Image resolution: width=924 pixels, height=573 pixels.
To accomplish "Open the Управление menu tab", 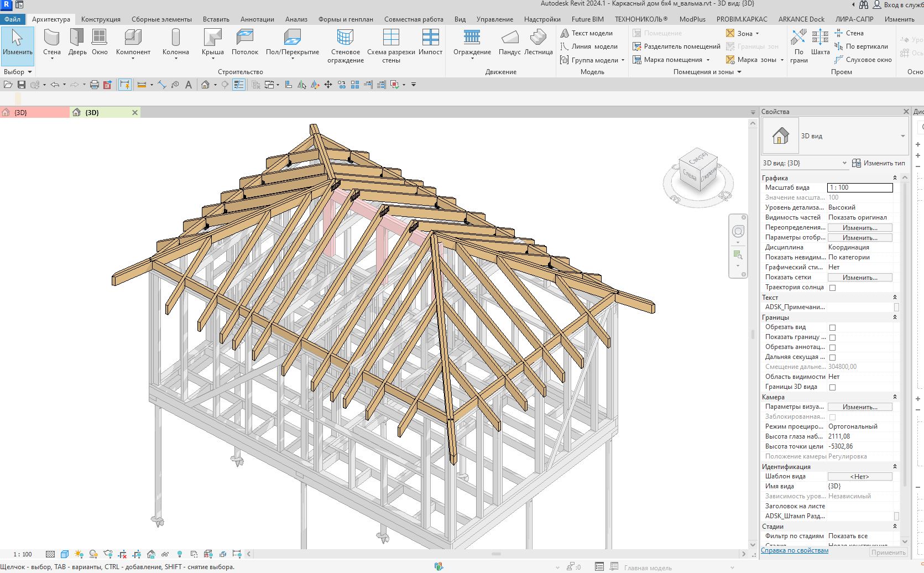I will [x=494, y=18].
